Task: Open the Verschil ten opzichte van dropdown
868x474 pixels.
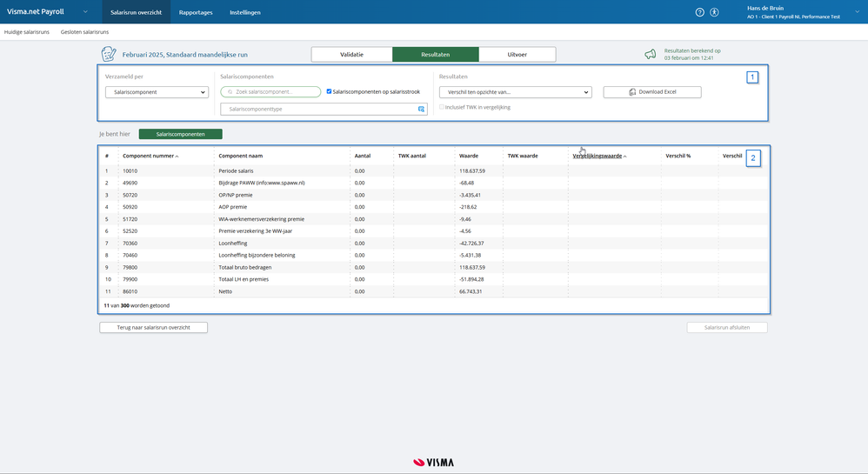Action: coord(516,92)
